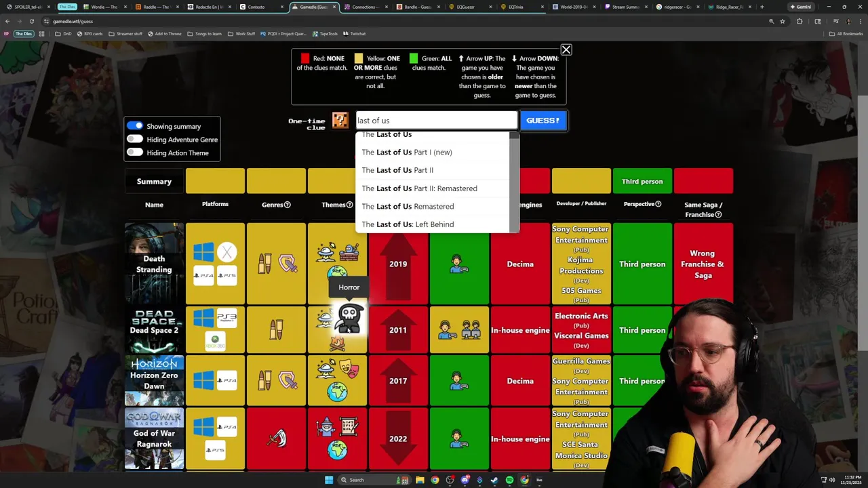Click the Summary row label
Viewport: 868px width, 488px height.
154,181
